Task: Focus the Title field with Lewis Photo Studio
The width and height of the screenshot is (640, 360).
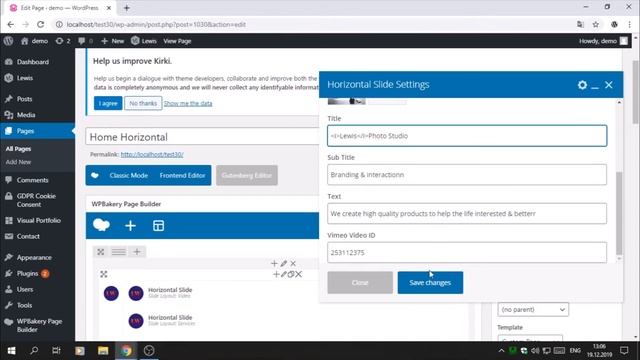Action: pos(467,136)
